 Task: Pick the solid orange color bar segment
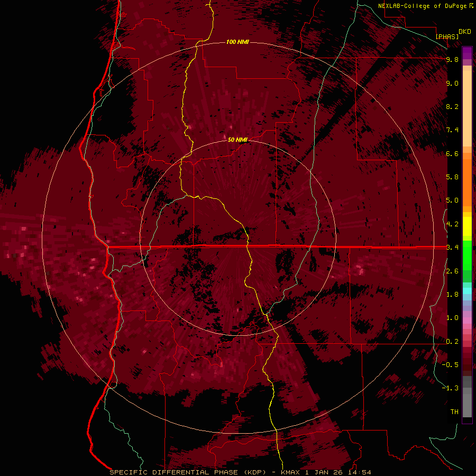[x=467, y=182]
